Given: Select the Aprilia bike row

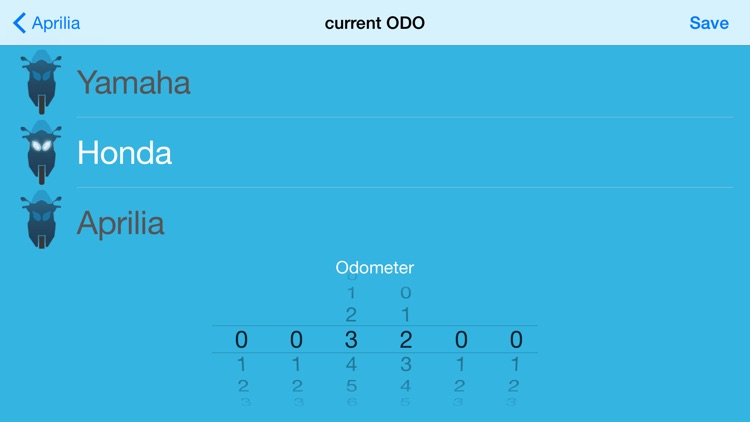Looking at the screenshot, I should coord(375,222).
